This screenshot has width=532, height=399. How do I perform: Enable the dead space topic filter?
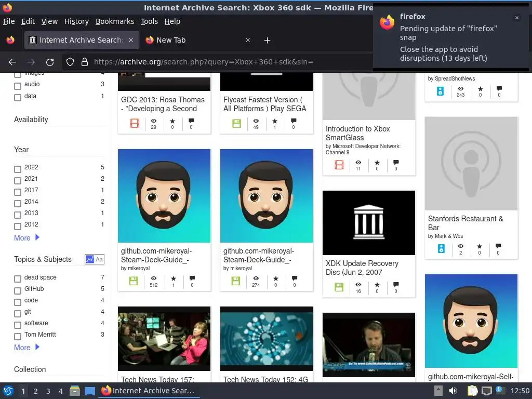point(18,279)
